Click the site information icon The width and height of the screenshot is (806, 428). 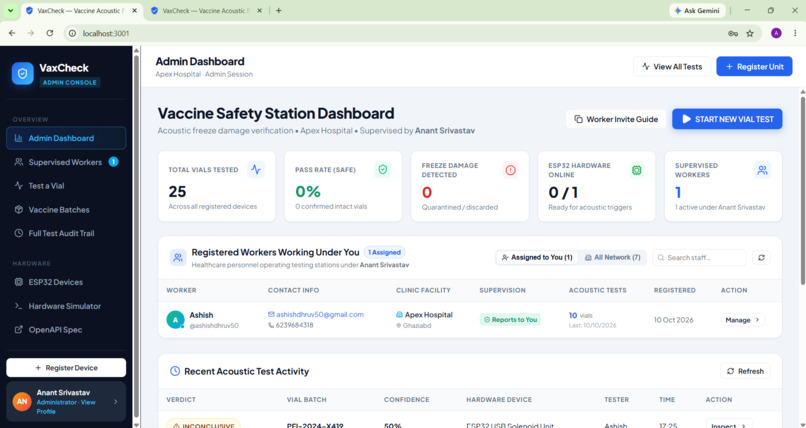click(72, 33)
